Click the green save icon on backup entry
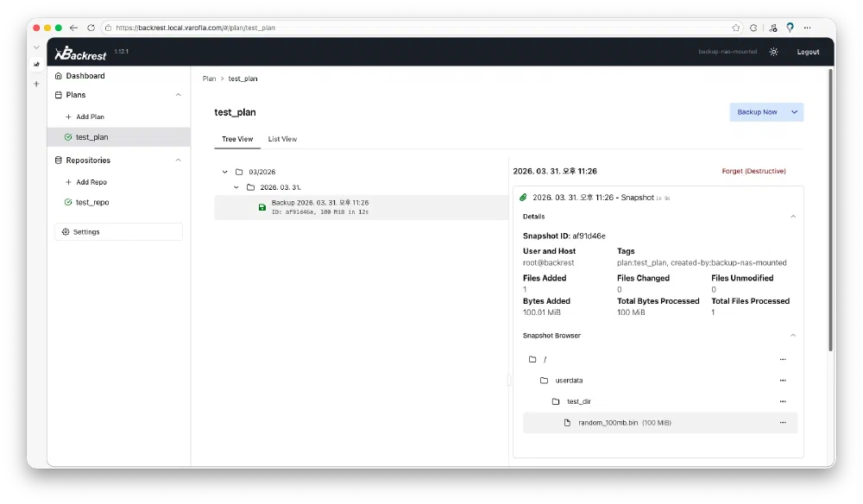The image size is (863, 504). (262, 207)
